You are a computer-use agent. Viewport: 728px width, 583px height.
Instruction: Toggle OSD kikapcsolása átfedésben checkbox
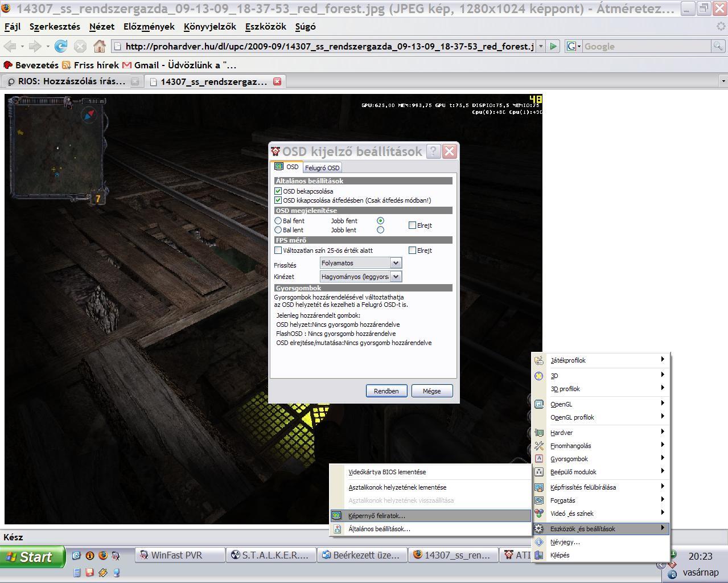tap(278, 200)
